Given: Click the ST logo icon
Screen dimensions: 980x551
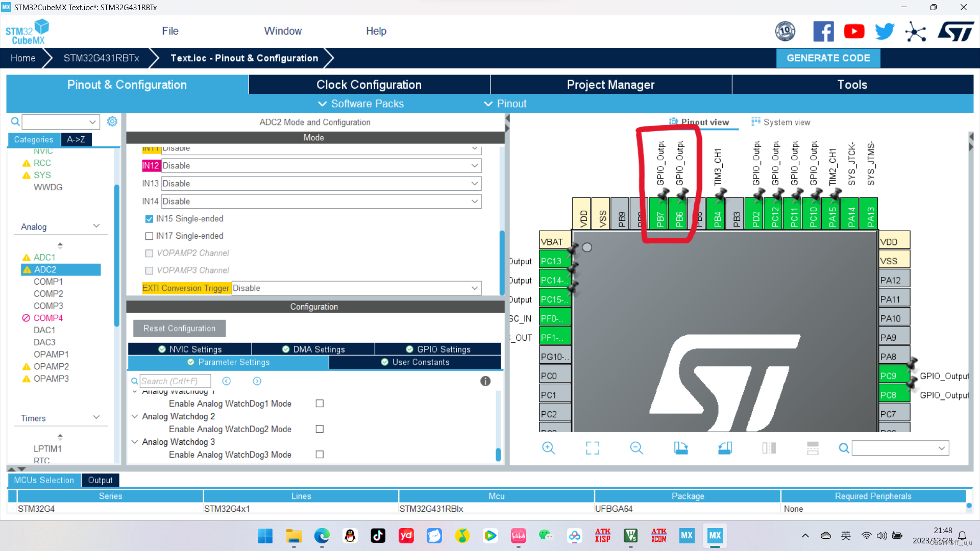Looking at the screenshot, I should (x=955, y=32).
